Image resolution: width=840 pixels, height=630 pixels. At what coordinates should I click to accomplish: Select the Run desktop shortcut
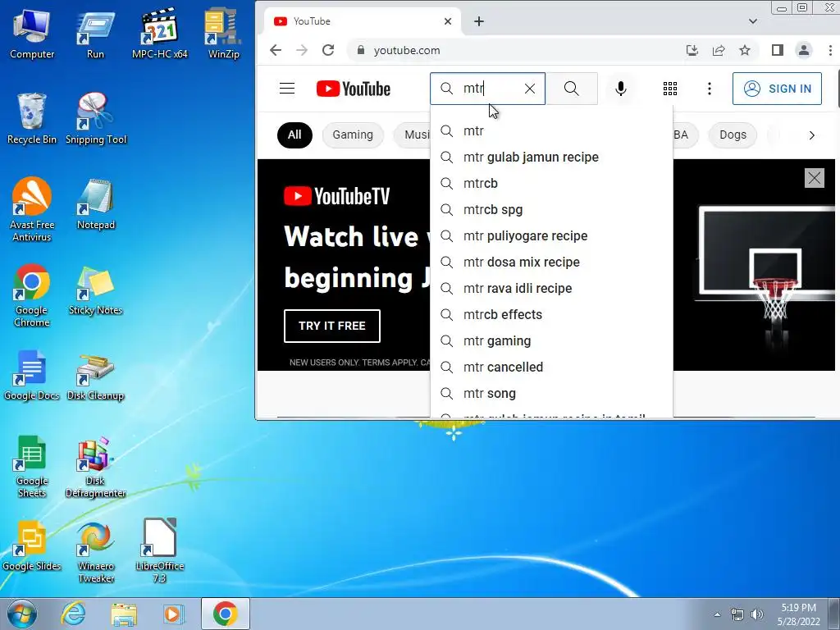tap(95, 33)
